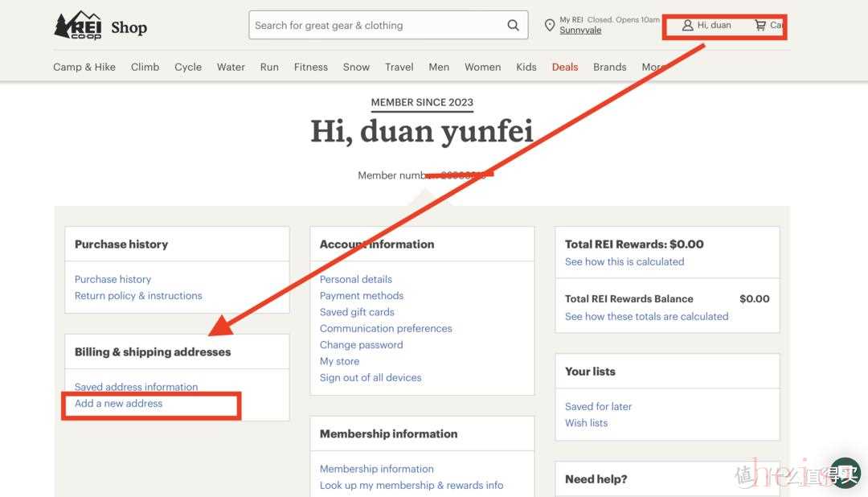The image size is (868, 497).
Task: Open the Fitness menu
Action: tap(310, 67)
